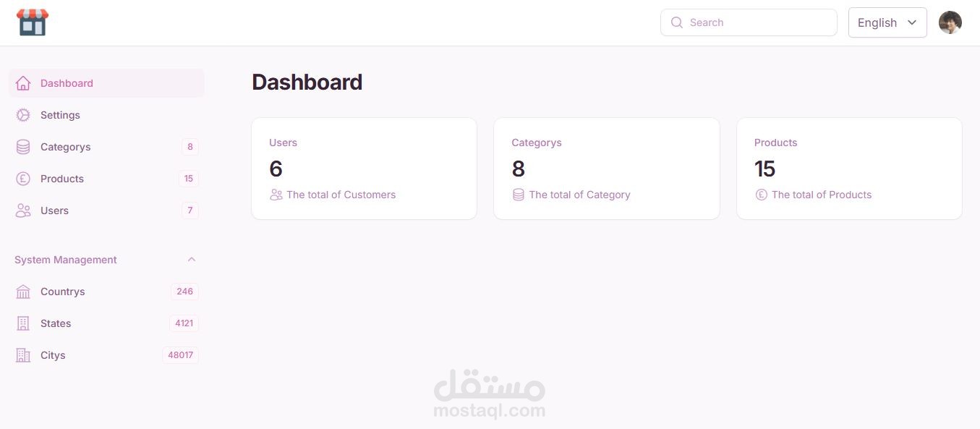Open the Settings menu item

61,115
